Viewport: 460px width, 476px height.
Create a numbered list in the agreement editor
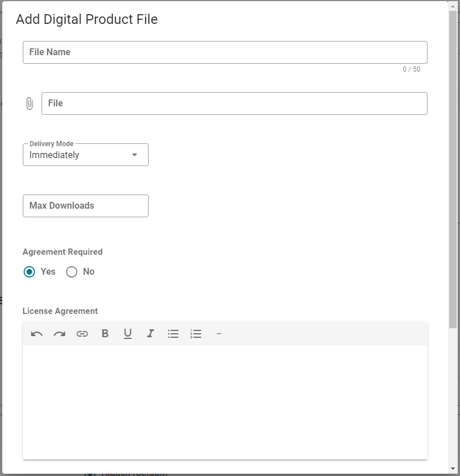click(196, 334)
